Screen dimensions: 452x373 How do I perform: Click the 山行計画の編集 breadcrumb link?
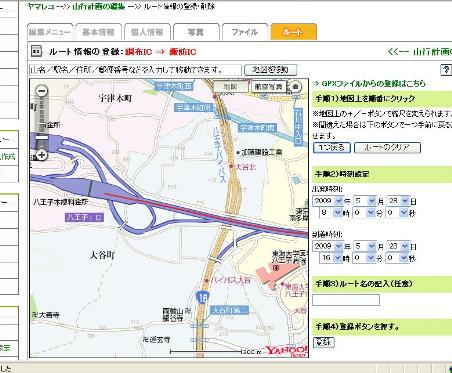pyautogui.click(x=99, y=6)
